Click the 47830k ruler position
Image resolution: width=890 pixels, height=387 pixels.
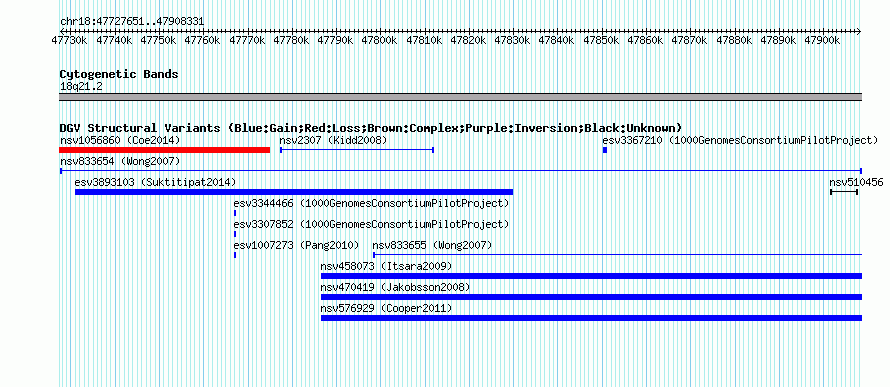[514, 40]
